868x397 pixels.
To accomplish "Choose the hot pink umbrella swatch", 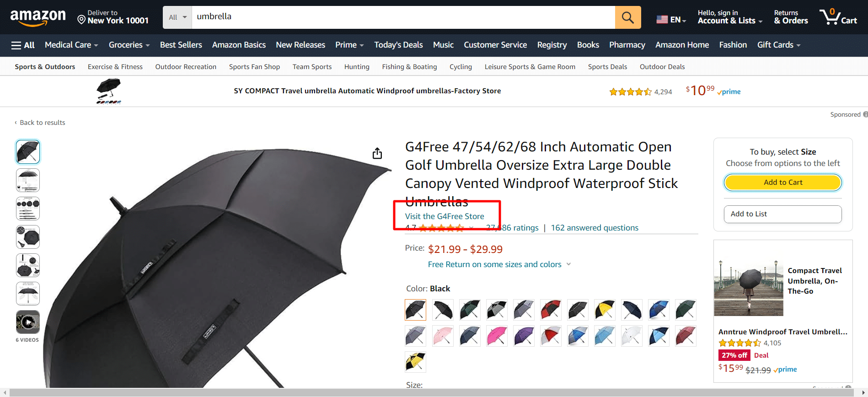I will click(497, 336).
